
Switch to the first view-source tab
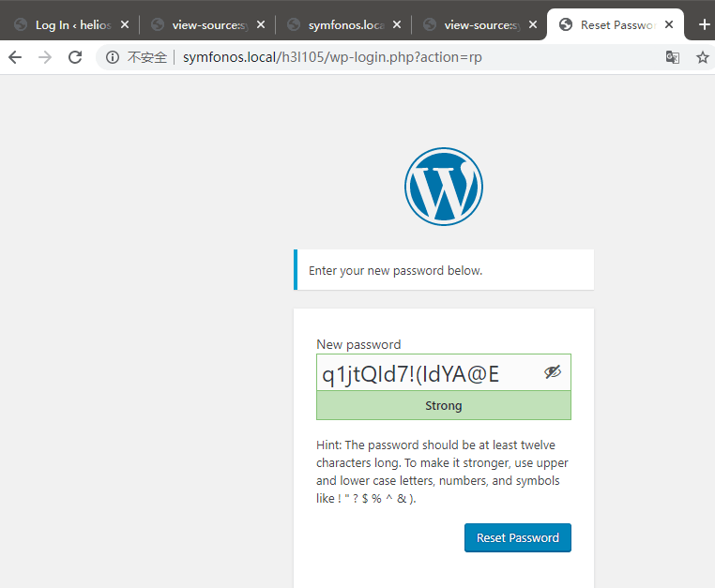(207, 24)
